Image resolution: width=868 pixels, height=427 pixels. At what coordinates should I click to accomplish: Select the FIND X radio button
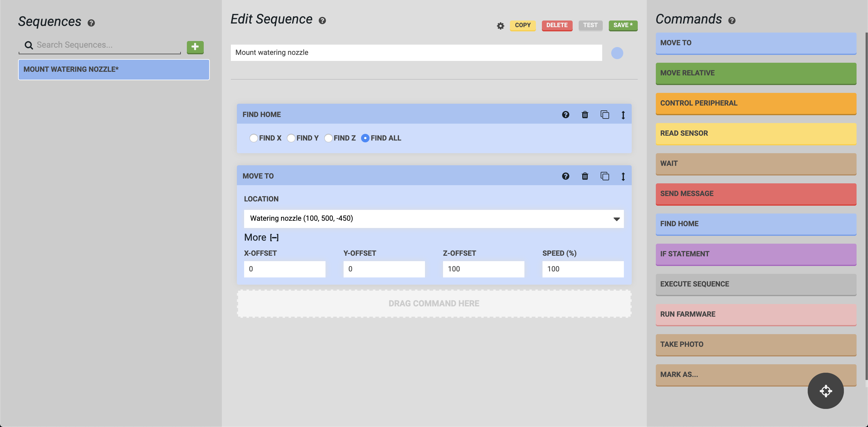pos(253,138)
